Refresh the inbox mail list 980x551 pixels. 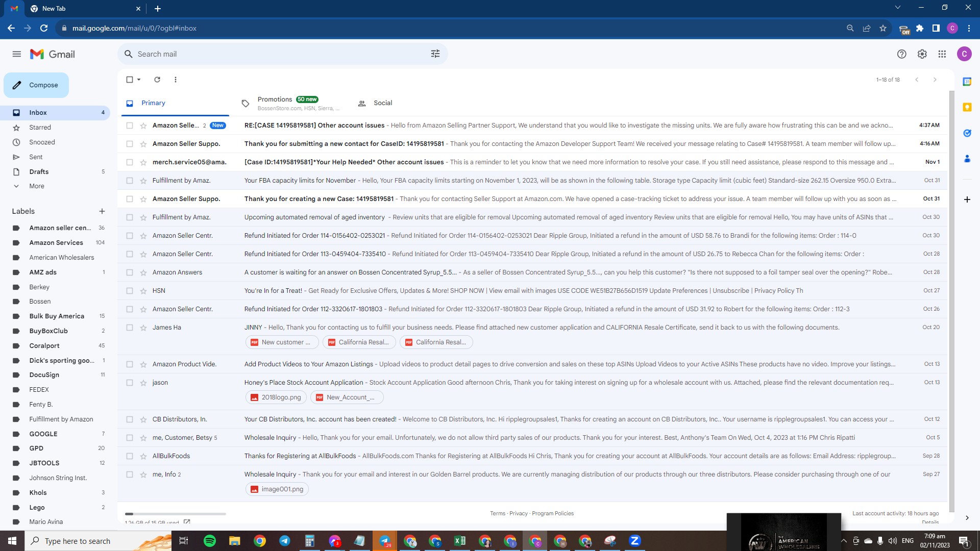157,80
